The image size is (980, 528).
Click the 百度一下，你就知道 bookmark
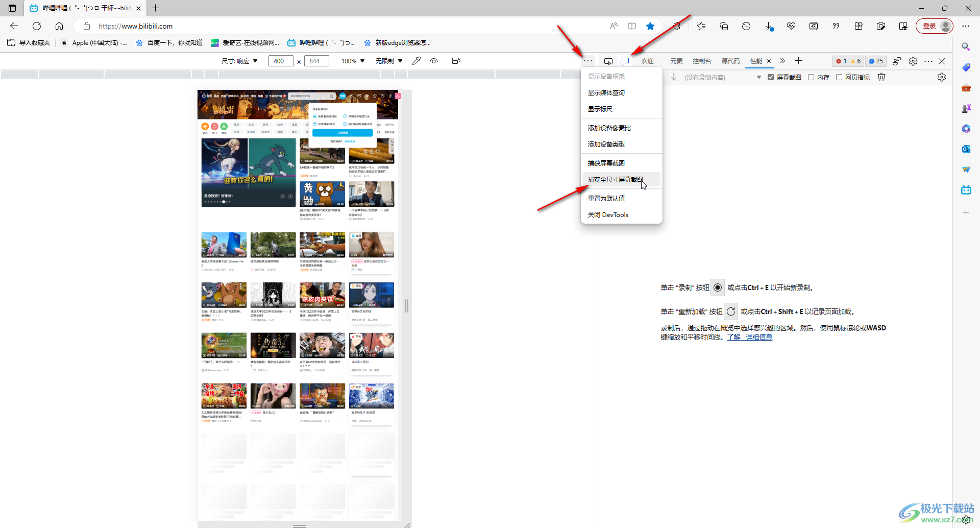pyautogui.click(x=169, y=43)
